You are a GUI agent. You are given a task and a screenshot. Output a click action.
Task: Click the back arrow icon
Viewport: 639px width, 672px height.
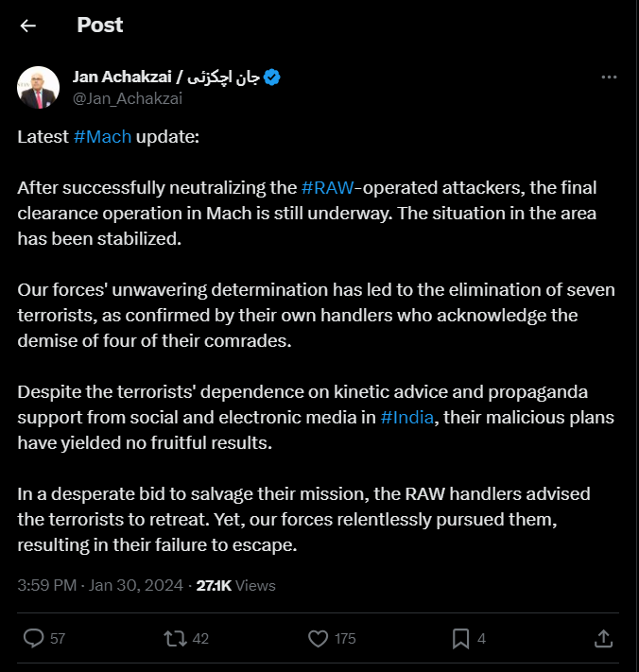[28, 26]
